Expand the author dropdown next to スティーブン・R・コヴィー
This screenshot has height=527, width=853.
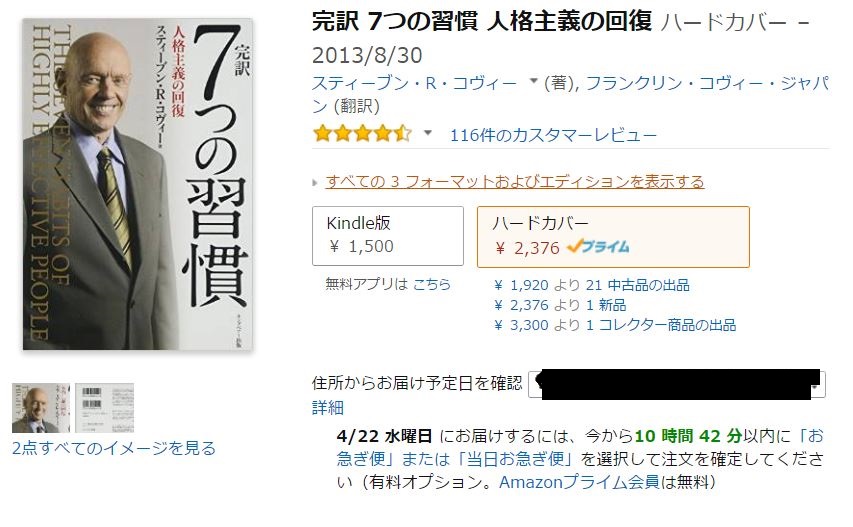click(534, 82)
